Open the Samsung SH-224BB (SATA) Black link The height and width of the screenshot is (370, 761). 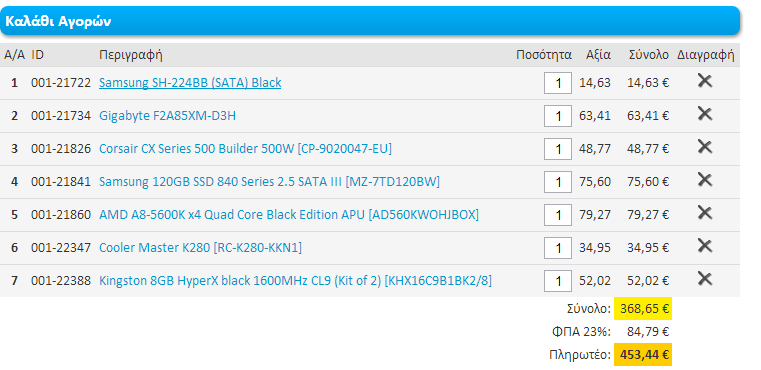click(x=190, y=83)
